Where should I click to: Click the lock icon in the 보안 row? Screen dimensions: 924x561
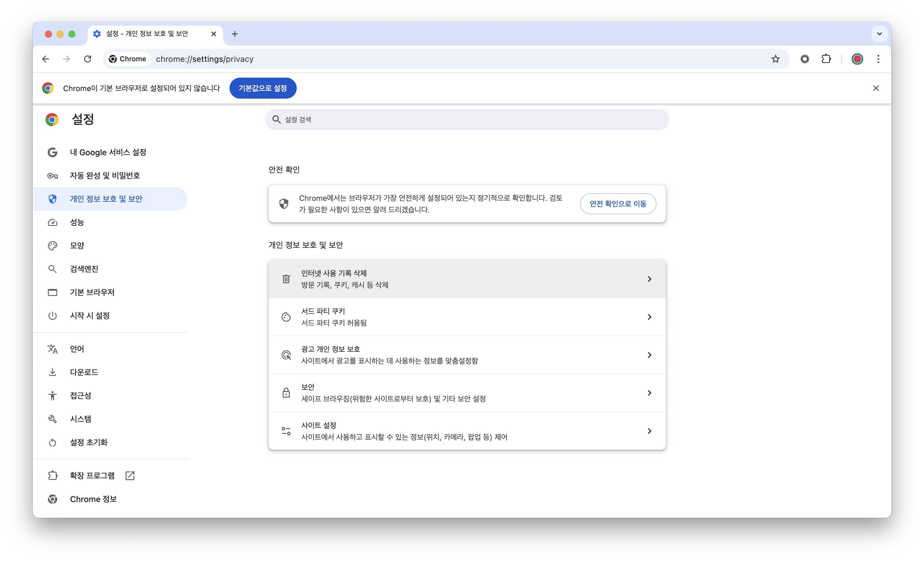point(286,393)
